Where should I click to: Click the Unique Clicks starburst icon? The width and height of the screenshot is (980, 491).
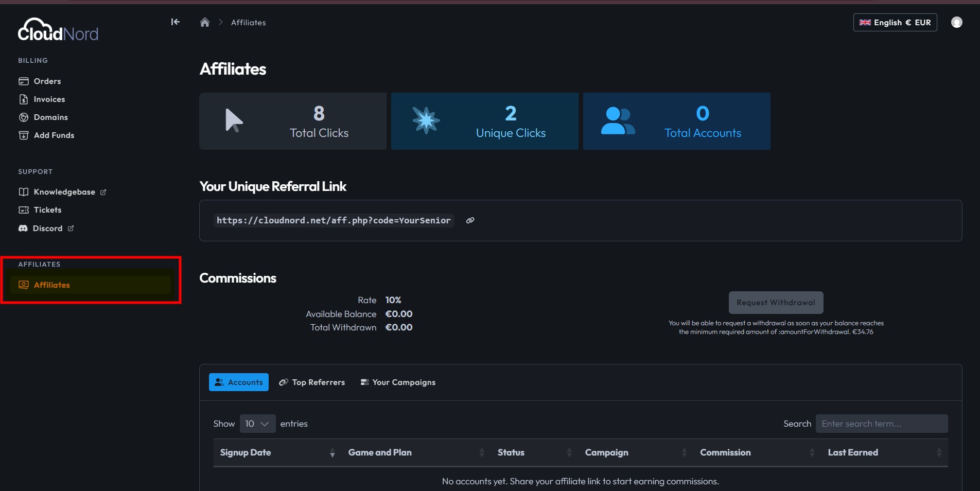point(426,120)
